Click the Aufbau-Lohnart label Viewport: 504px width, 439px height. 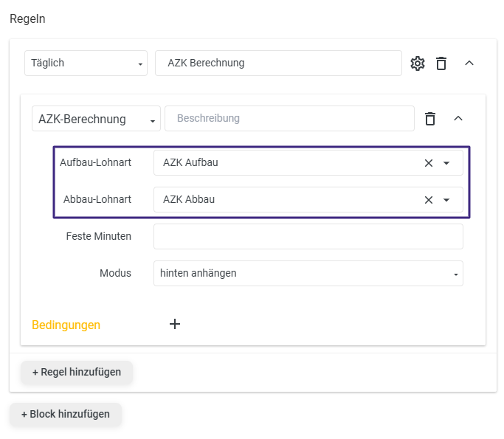tap(95, 162)
